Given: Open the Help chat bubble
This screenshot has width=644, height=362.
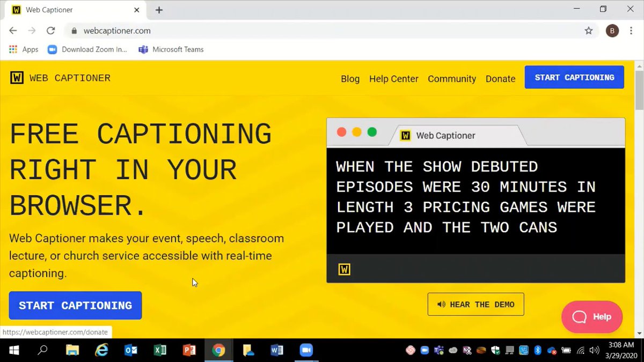Looking at the screenshot, I should (592, 317).
